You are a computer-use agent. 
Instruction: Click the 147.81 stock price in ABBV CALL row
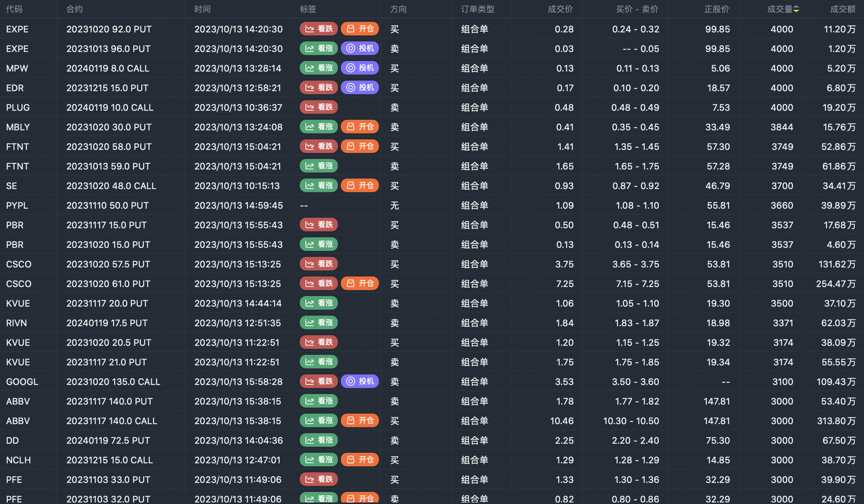[x=717, y=421]
